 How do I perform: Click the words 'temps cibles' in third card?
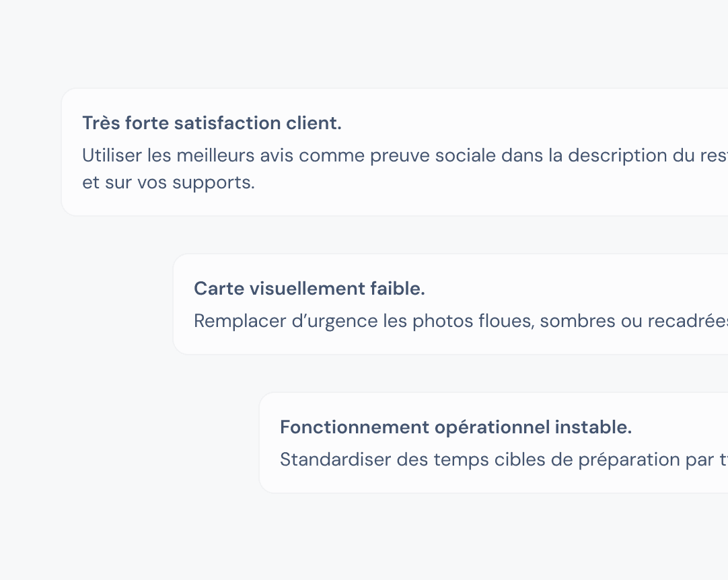click(x=489, y=460)
